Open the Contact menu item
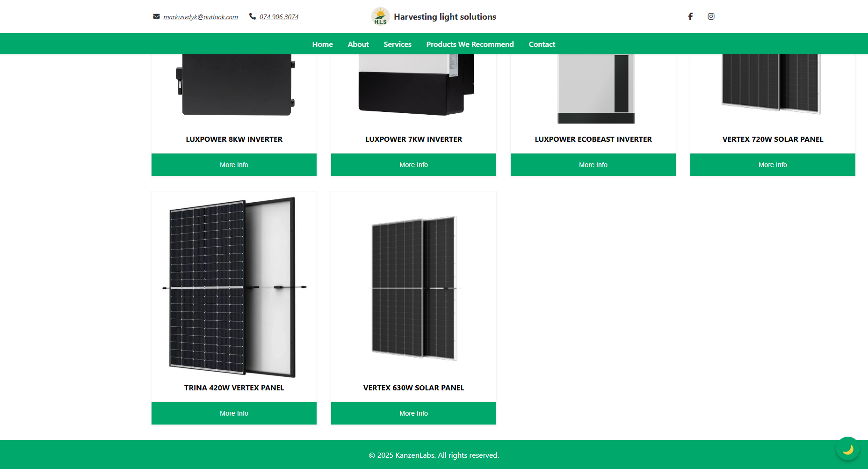 point(542,44)
